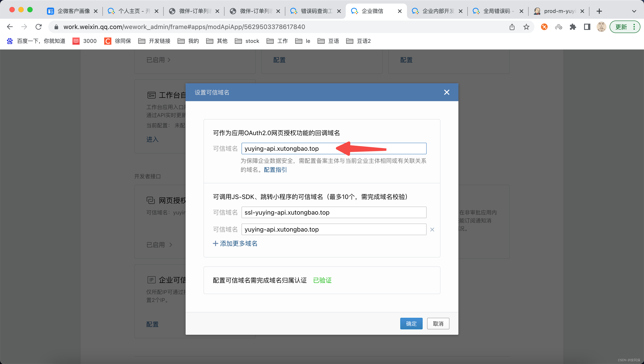Open a new tab with the plus button
This screenshot has width=644, height=364.
[x=599, y=11]
